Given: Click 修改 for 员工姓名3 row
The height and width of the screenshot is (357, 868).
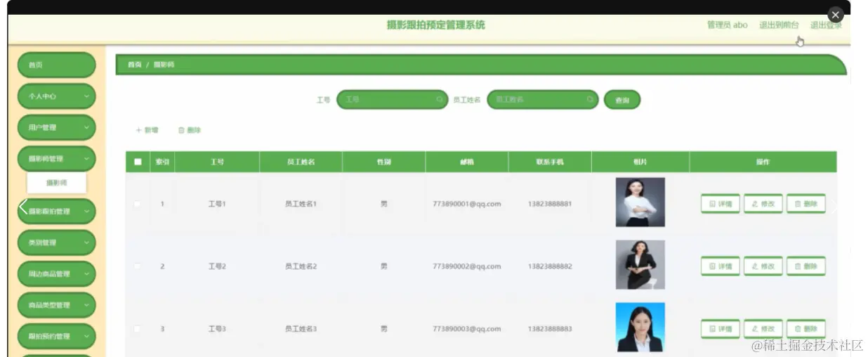Looking at the screenshot, I should (x=763, y=329).
